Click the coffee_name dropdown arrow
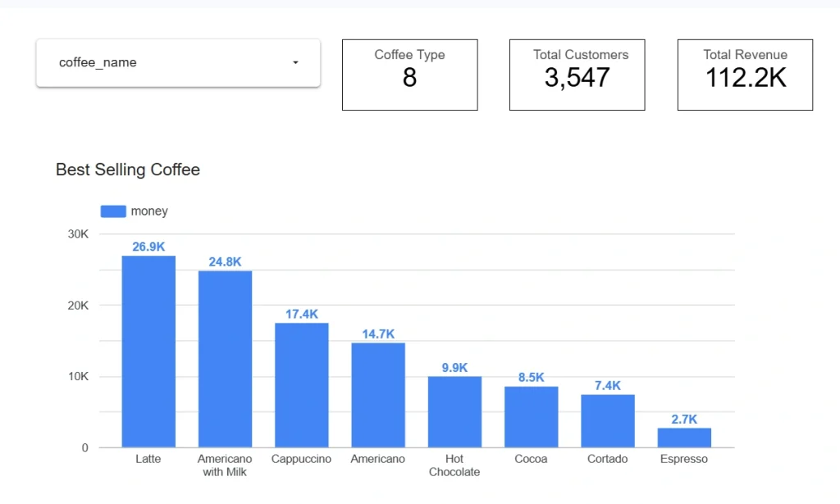The height and width of the screenshot is (504, 840). pyautogui.click(x=295, y=62)
